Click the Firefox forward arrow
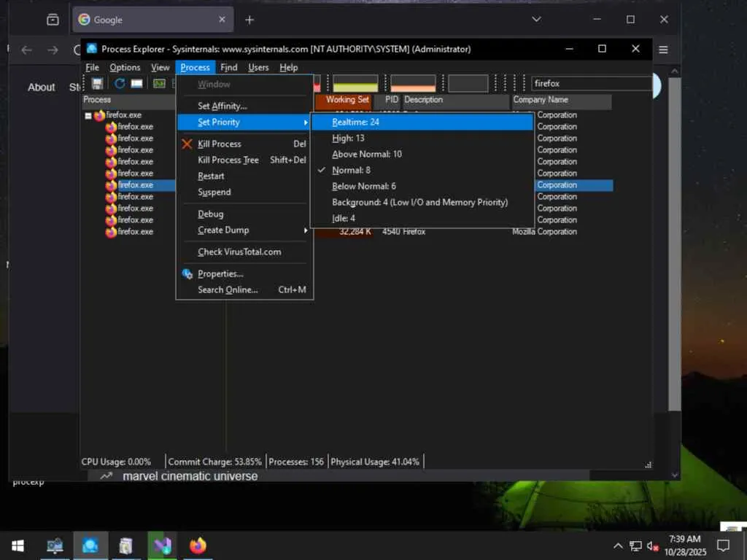The height and width of the screenshot is (560, 747). [53, 50]
